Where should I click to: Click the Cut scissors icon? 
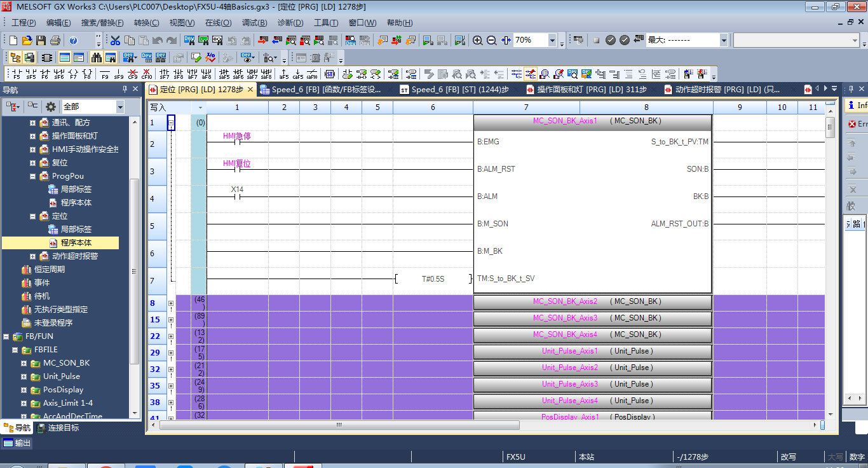(x=115, y=41)
